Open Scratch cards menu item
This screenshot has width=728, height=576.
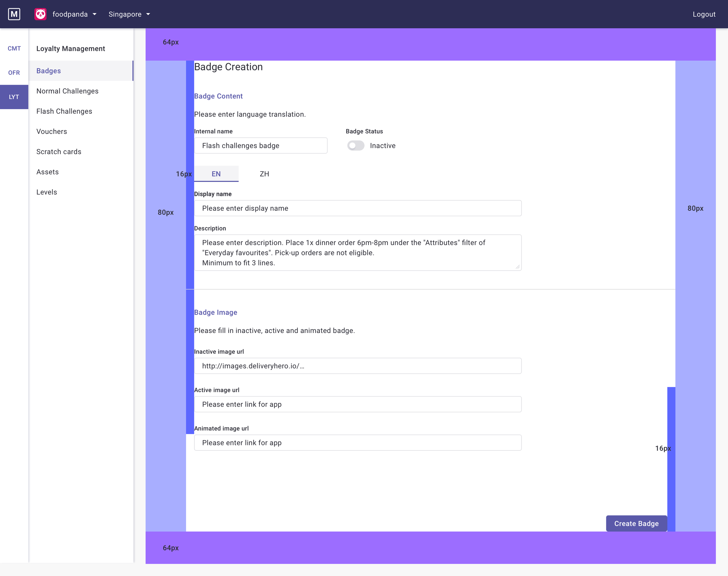pyautogui.click(x=59, y=152)
